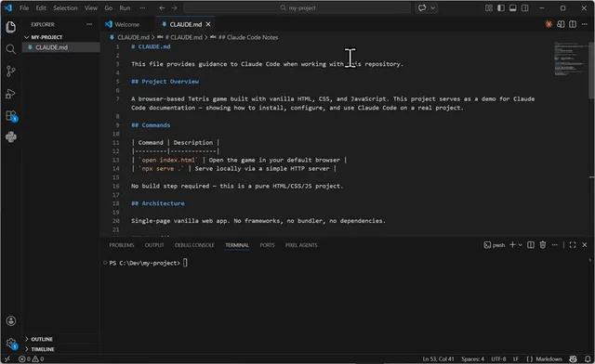The height and width of the screenshot is (364, 595).
Task: Open terminal panel Views and More Actions
Action: [x=554, y=245]
